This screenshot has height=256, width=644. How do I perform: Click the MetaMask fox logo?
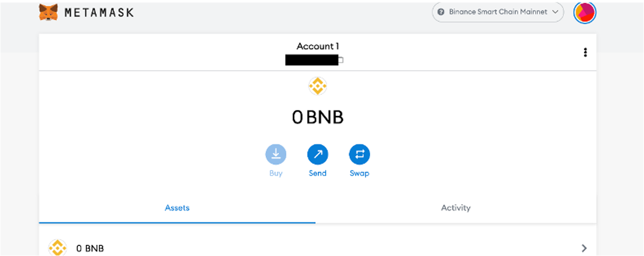pos(48,12)
